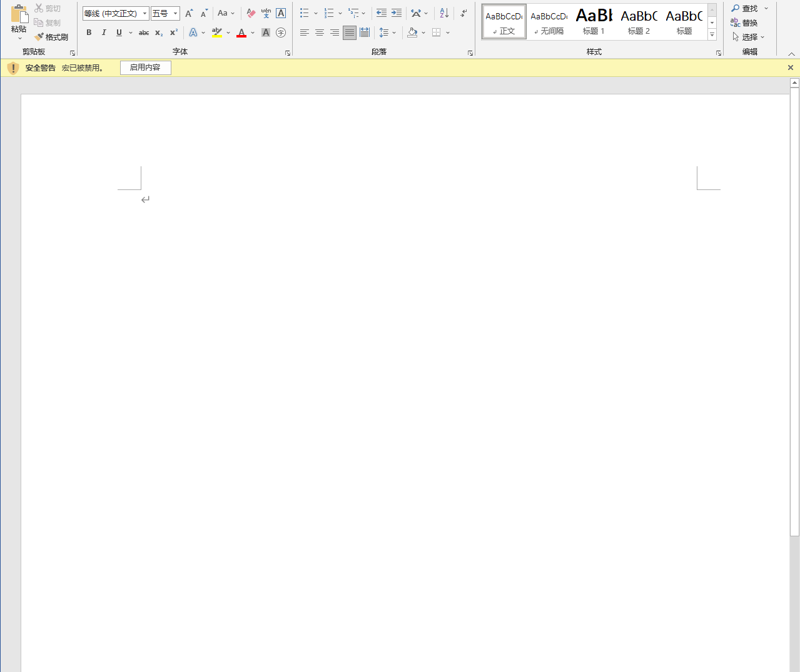Open bullet library dropdown arrow
This screenshot has width=800, height=672.
pos(316,13)
